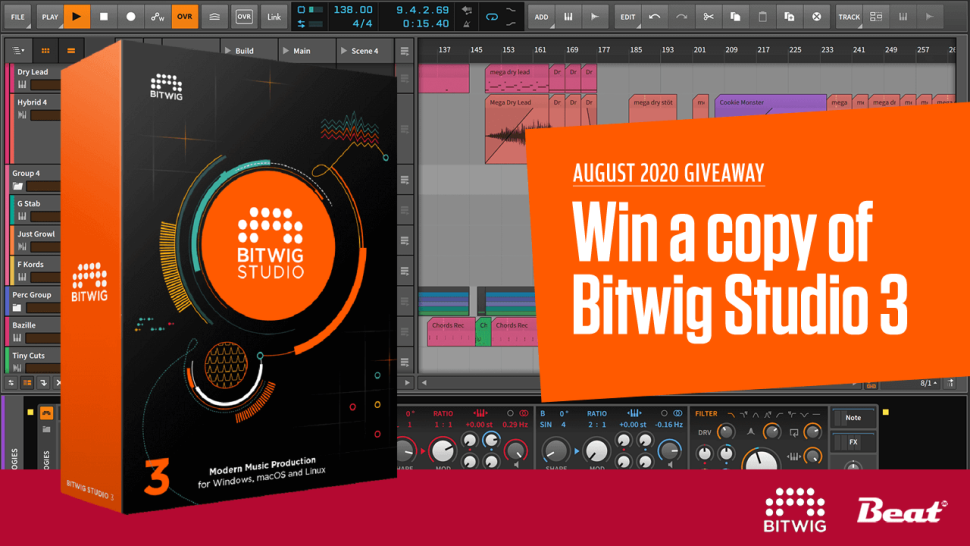Click the punch-in icon
Screen dimensions: 970x546
click(511, 10)
